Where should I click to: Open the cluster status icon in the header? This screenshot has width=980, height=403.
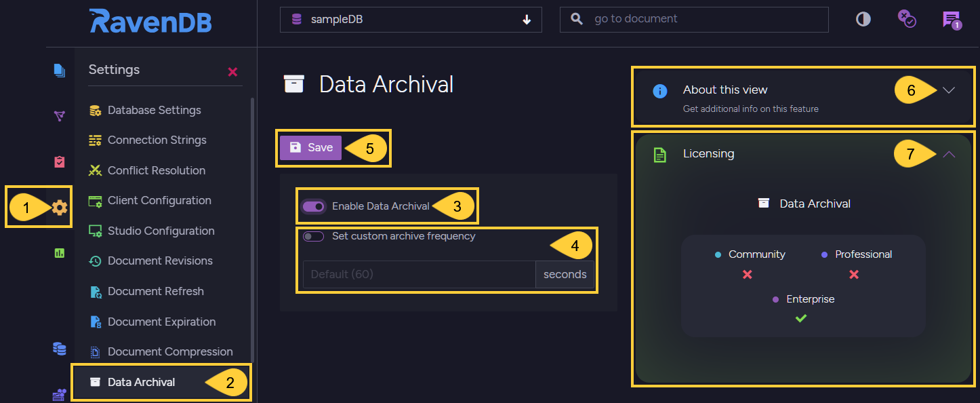[907, 19]
